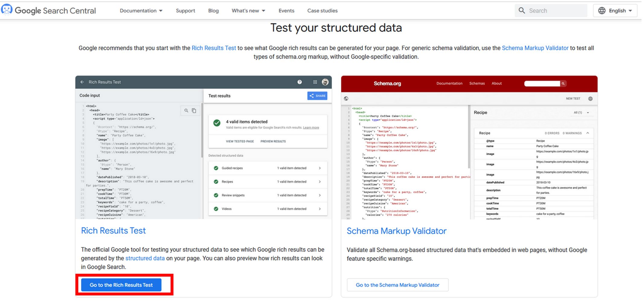Open About in Schema.org header

click(x=497, y=83)
